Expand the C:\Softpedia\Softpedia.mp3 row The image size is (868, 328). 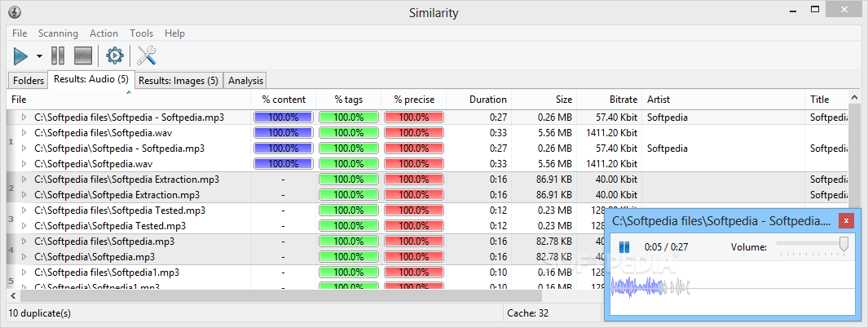pos(24,257)
